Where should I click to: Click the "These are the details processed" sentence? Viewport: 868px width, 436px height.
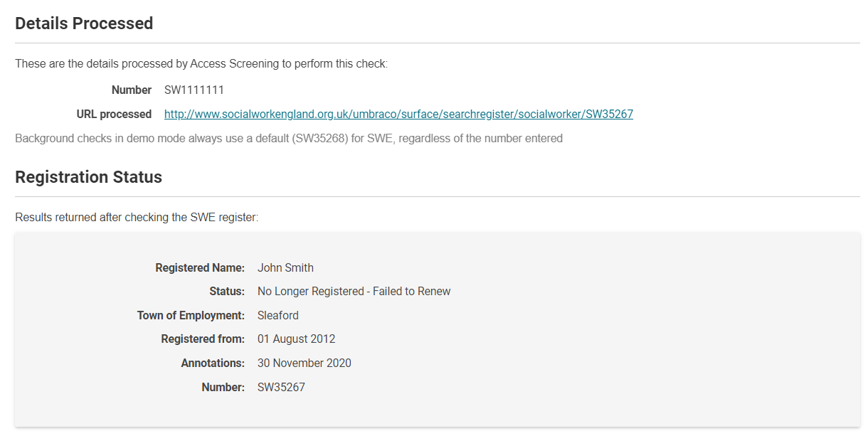[201, 64]
